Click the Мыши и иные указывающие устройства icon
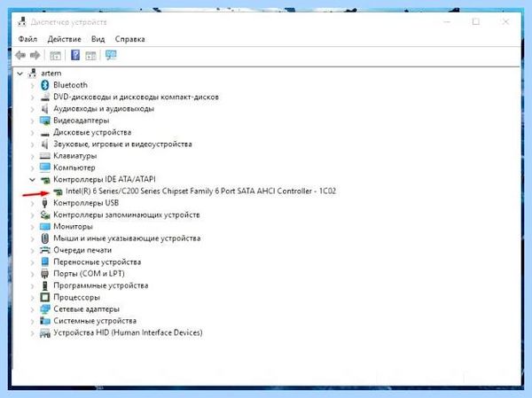The height and width of the screenshot is (398, 532). tap(45, 238)
